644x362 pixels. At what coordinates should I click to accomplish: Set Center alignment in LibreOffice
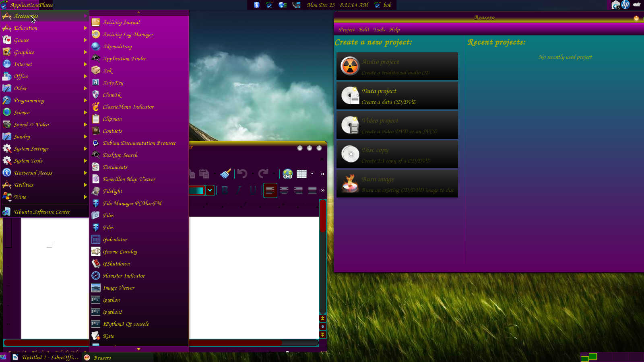pos(284,190)
